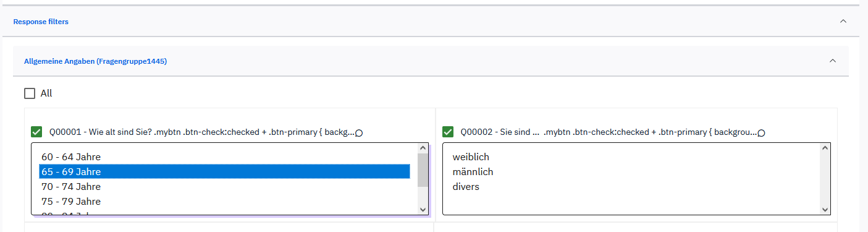Click the age list scrollbar thumb
The image size is (868, 232).
(x=423, y=170)
